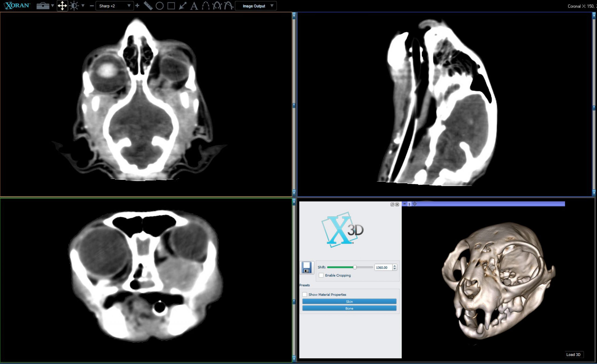
Task: Check Show Material Properties
Action: [305, 295]
